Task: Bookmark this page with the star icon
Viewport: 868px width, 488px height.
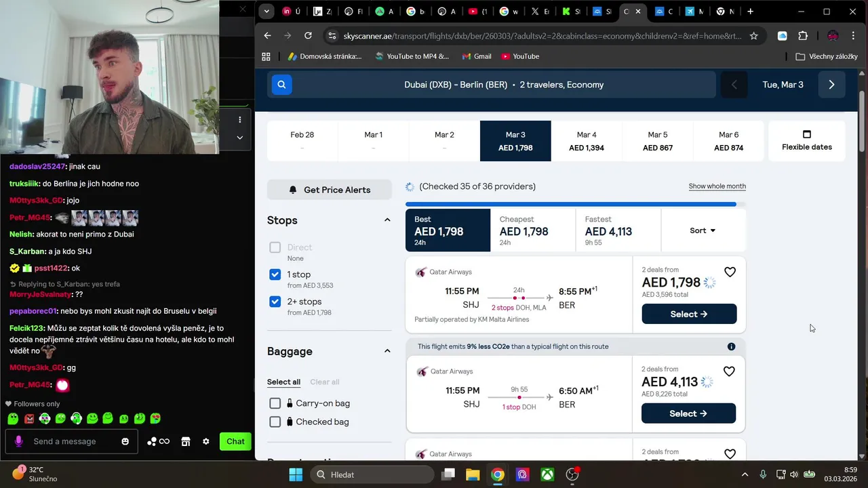Action: pyautogui.click(x=754, y=35)
